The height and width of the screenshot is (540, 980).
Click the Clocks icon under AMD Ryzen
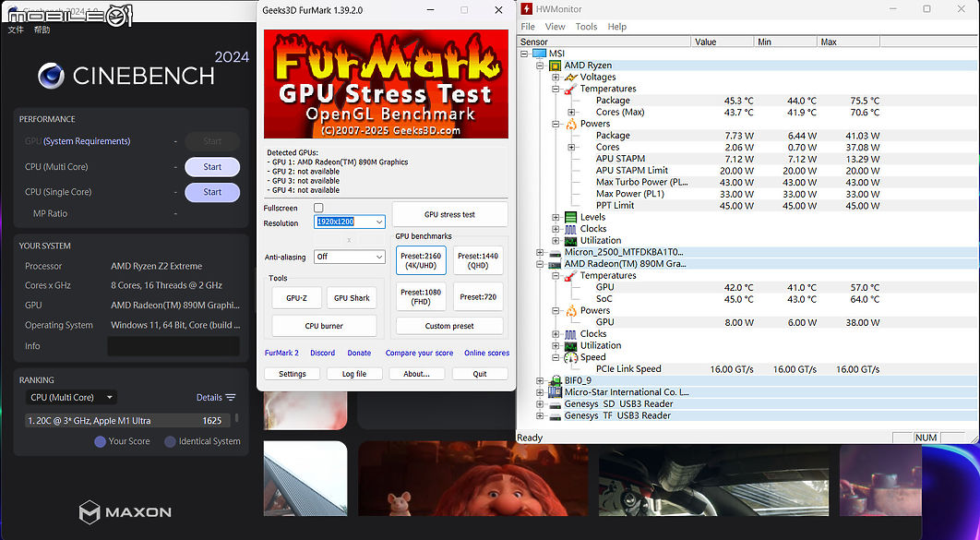tap(570, 229)
